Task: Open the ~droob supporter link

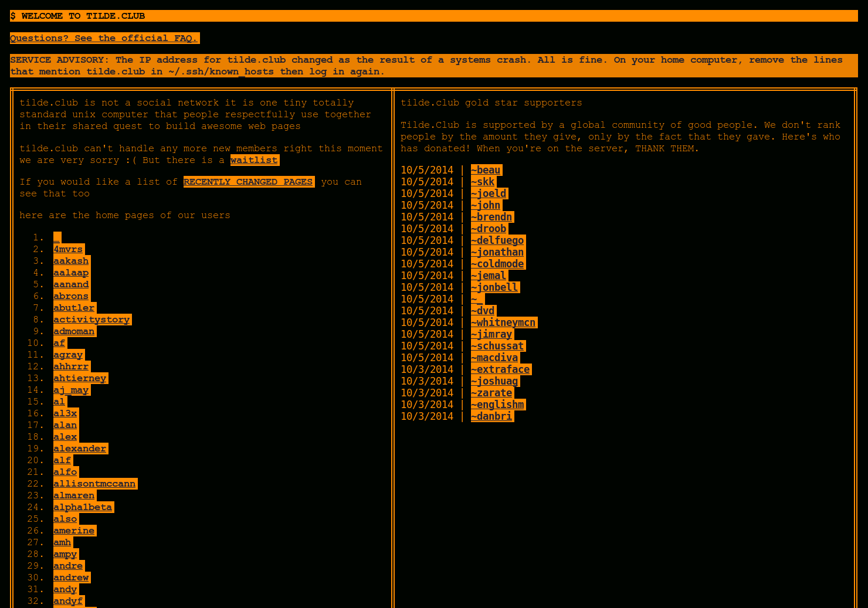Action: coord(489,229)
